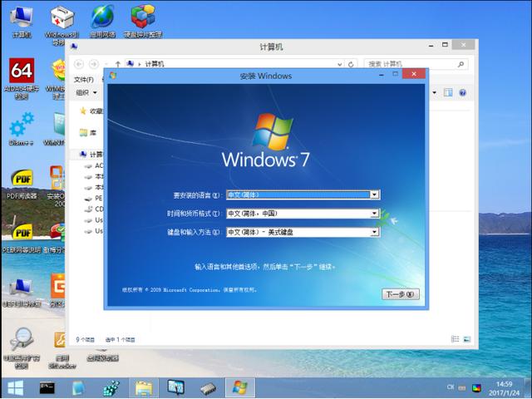Open the 计算机 desktop icon
The height and width of the screenshot is (399, 532).
click(21, 21)
